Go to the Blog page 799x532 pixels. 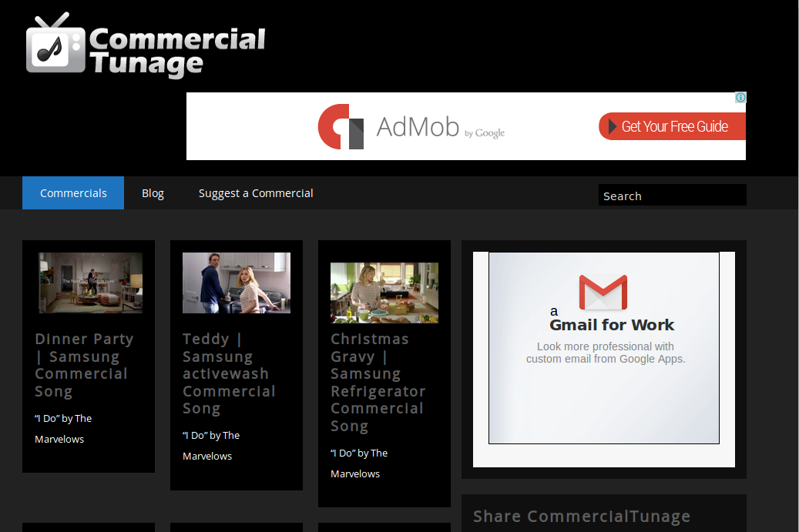(153, 193)
